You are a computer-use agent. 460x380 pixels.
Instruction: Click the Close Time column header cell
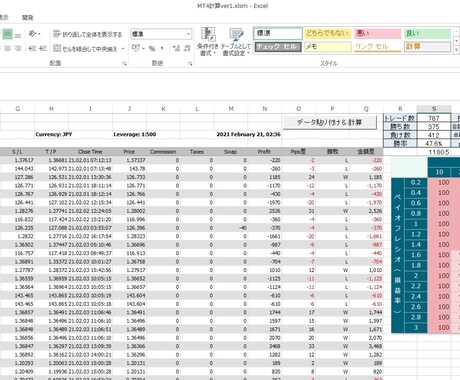(90, 152)
